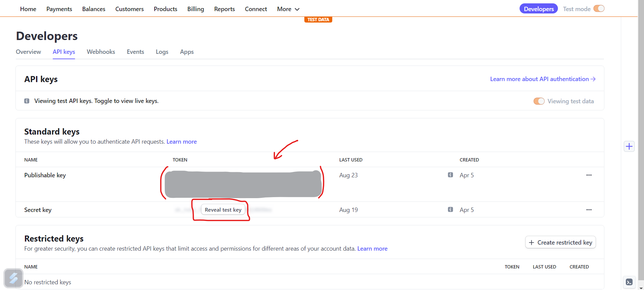This screenshot has width=644, height=290.
Task: Open options menu for Publishable key
Action: [589, 175]
